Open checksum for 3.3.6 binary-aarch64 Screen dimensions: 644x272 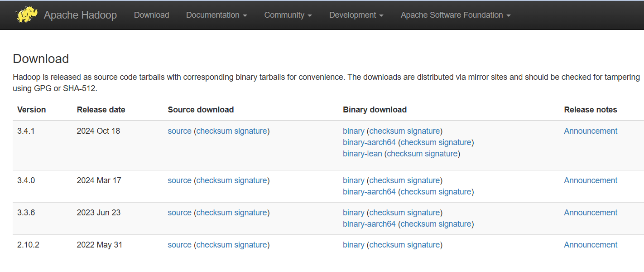coord(418,224)
